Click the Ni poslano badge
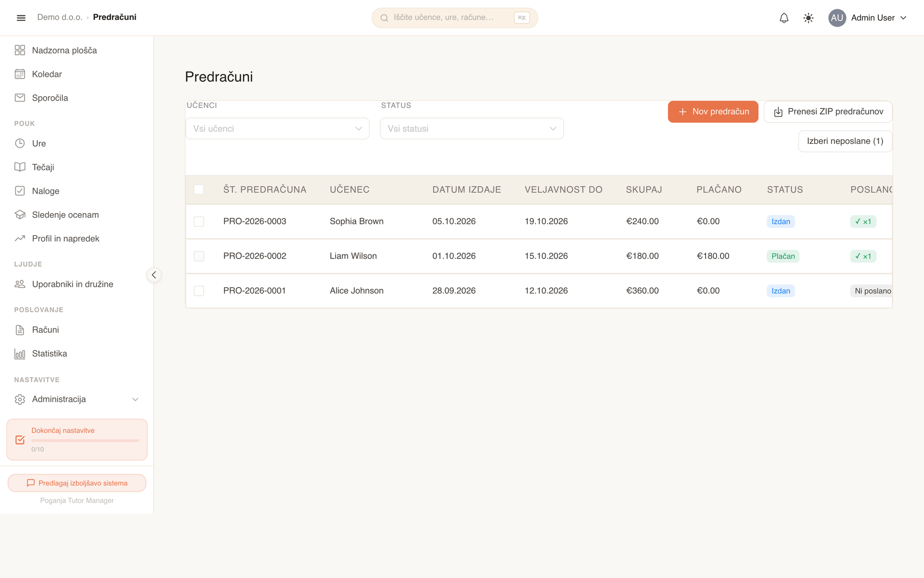Viewport: 924px width, 578px height. coord(871,291)
